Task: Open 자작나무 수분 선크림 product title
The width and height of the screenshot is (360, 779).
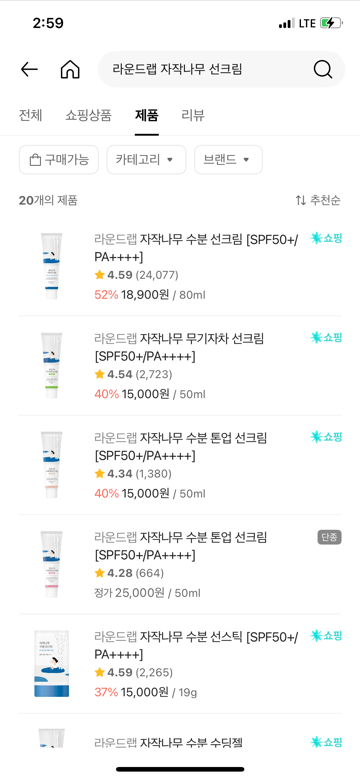Action: (197, 248)
